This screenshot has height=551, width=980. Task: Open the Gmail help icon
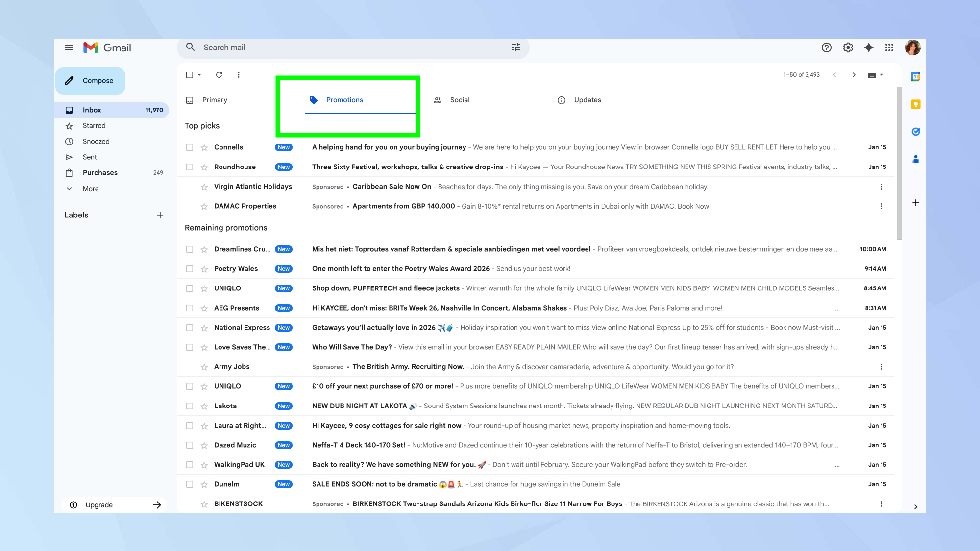827,48
